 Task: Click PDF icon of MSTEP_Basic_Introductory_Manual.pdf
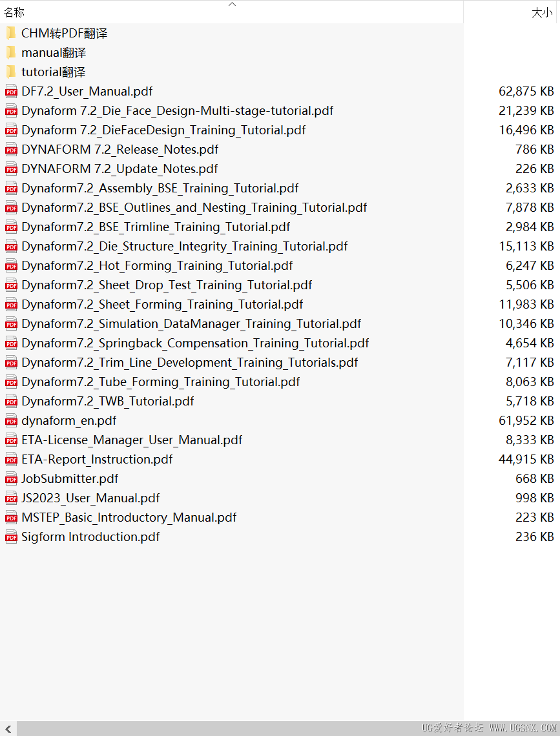11,517
